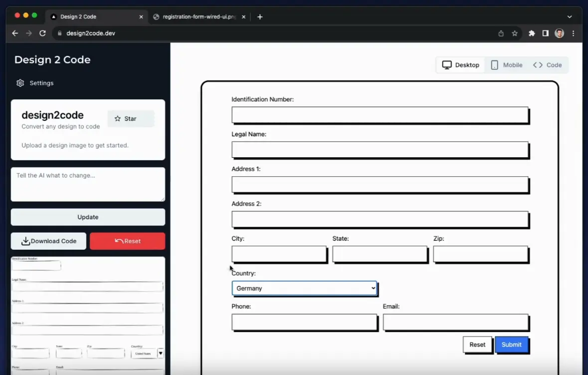Click the blue Submit button
This screenshot has height=375, width=588.
tap(511, 345)
